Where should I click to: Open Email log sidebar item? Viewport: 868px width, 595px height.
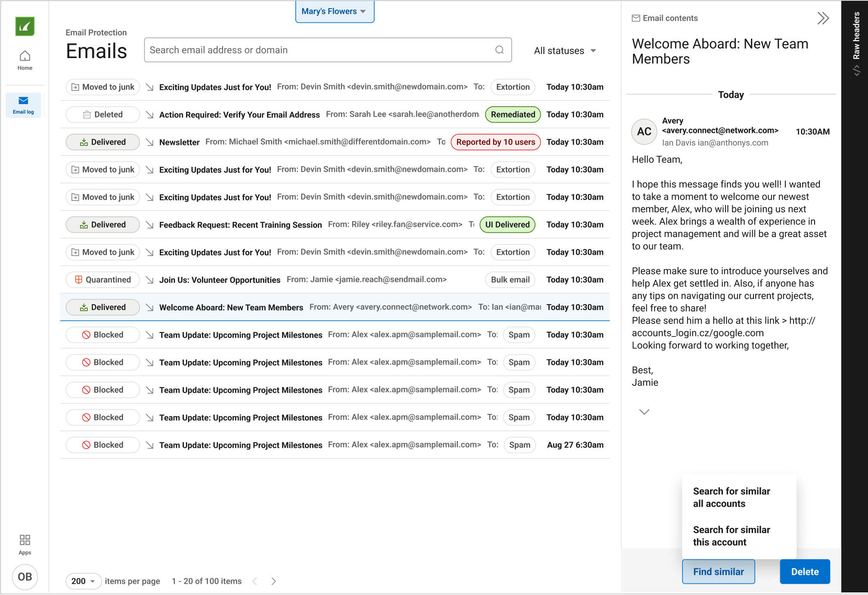coord(24,105)
